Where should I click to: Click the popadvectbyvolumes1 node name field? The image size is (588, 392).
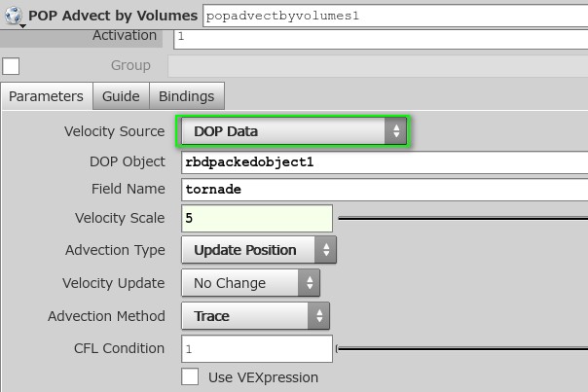[395, 16]
